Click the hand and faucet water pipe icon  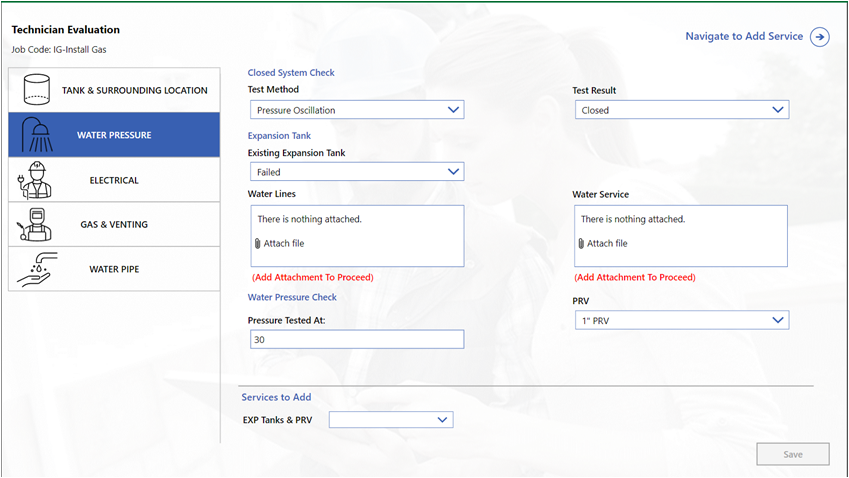click(x=35, y=268)
